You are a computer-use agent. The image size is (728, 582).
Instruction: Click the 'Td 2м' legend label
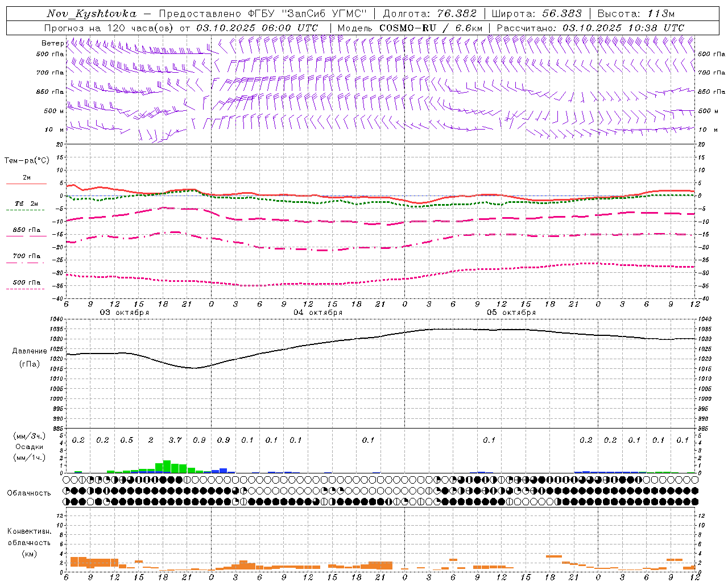[26, 203]
